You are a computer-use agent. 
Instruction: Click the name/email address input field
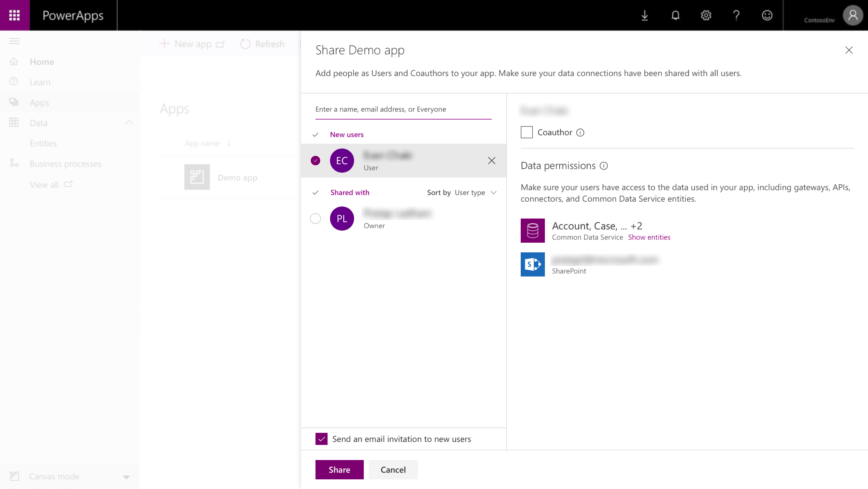[x=403, y=109]
